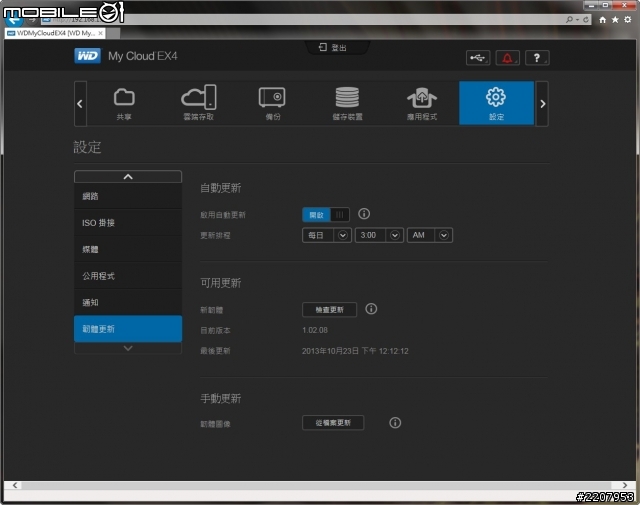640x505 pixels.
Task: Click the browser back button
Action: (13, 20)
